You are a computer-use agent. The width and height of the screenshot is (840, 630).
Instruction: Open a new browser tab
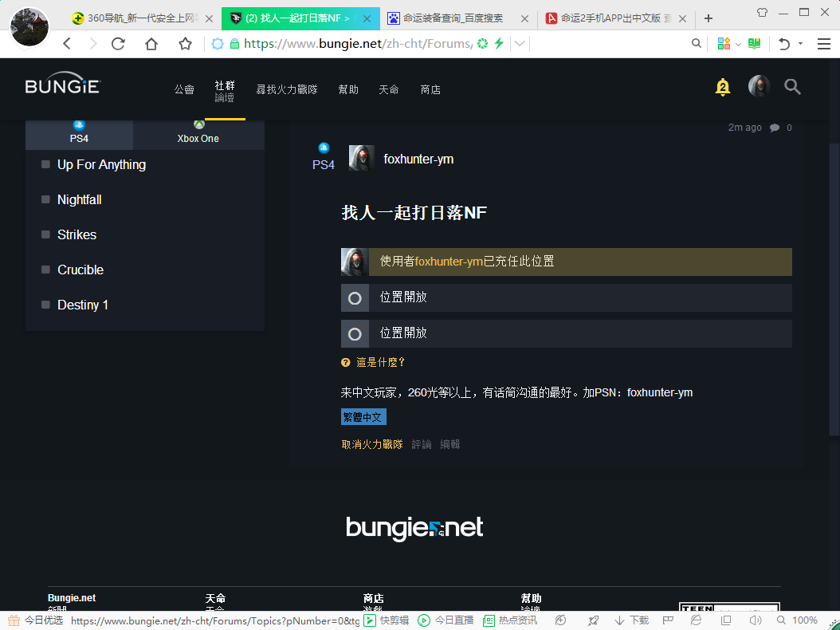(709, 18)
